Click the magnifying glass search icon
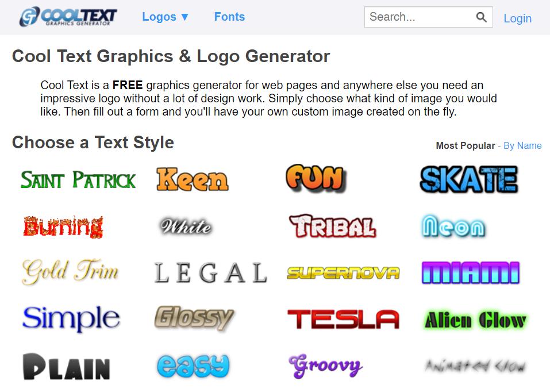The height and width of the screenshot is (392, 550). 482,17
